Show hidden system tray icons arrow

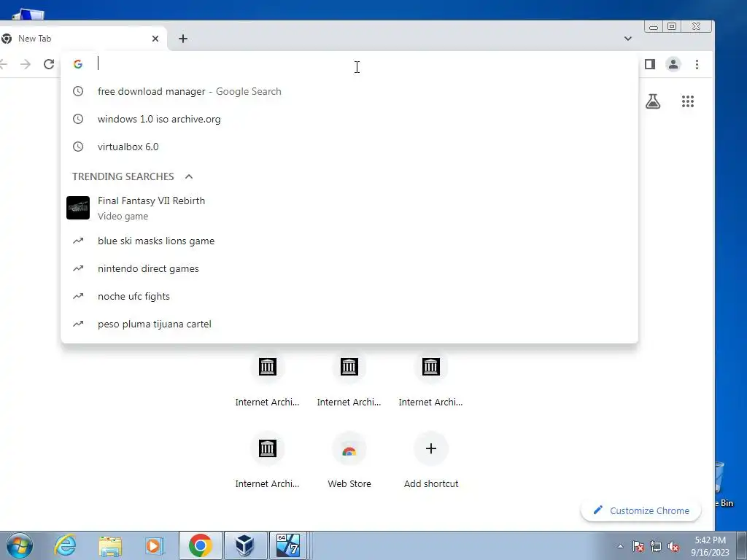click(x=620, y=546)
